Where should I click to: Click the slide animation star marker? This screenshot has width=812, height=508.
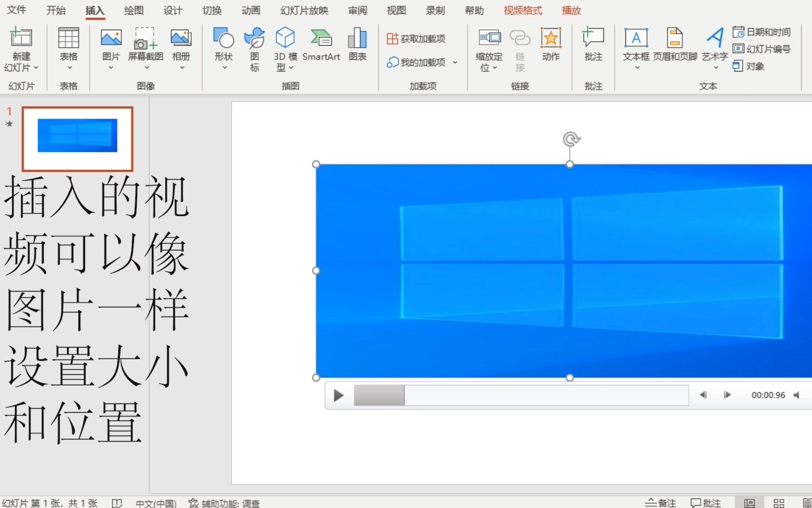pos(9,124)
